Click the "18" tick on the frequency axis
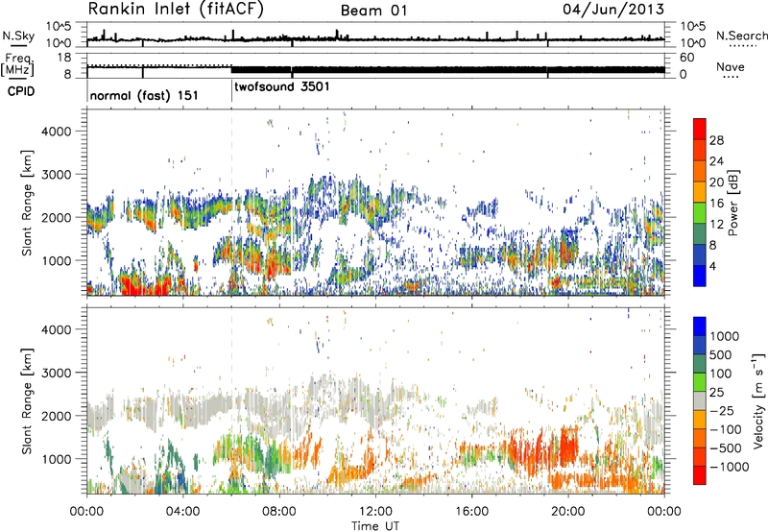Screen dimensions: 768x532 coord(64,58)
